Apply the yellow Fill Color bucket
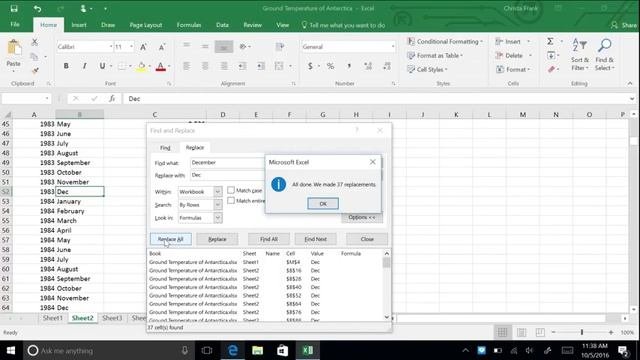 click(141, 67)
